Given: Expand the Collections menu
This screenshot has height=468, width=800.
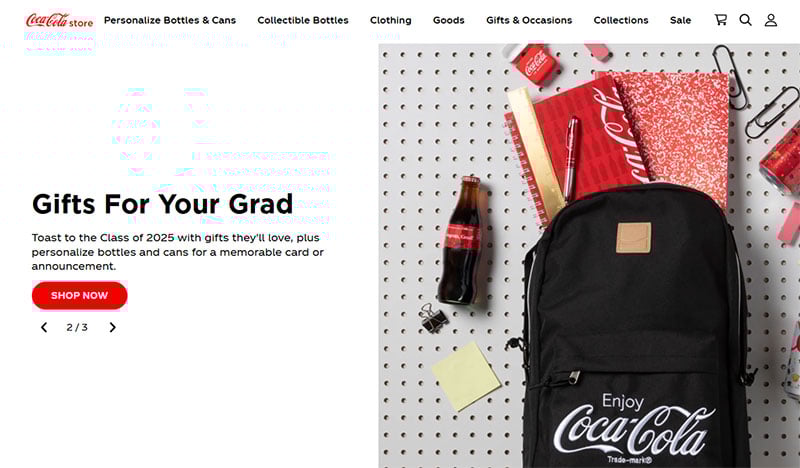Looking at the screenshot, I should click(x=621, y=20).
